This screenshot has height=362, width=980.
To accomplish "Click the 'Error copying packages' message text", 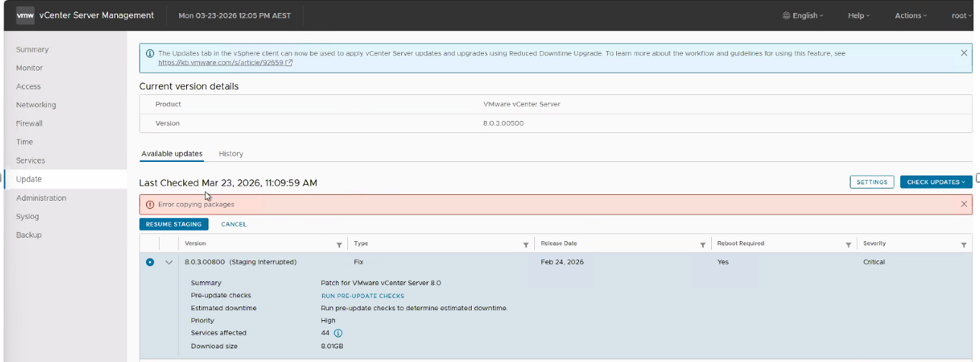I will pos(196,204).
